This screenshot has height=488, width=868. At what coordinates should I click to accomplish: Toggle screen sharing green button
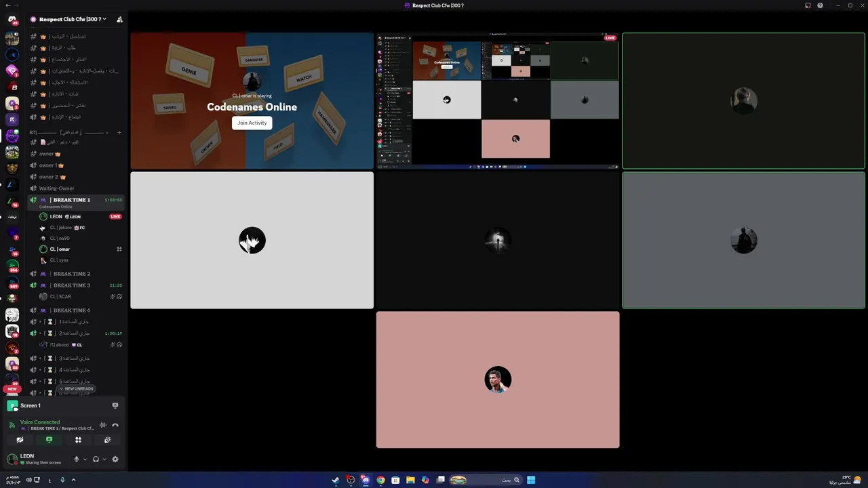click(x=49, y=440)
